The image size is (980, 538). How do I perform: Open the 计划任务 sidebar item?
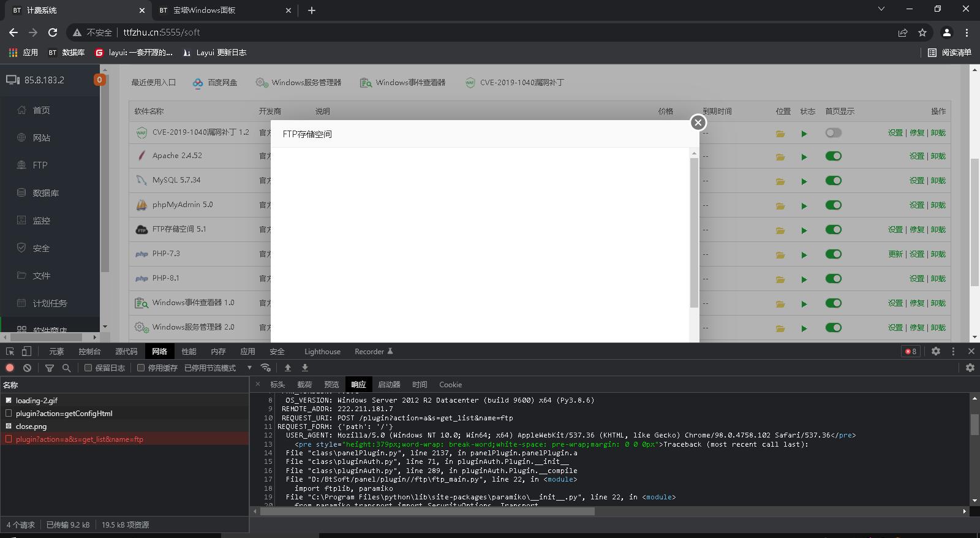pos(50,303)
